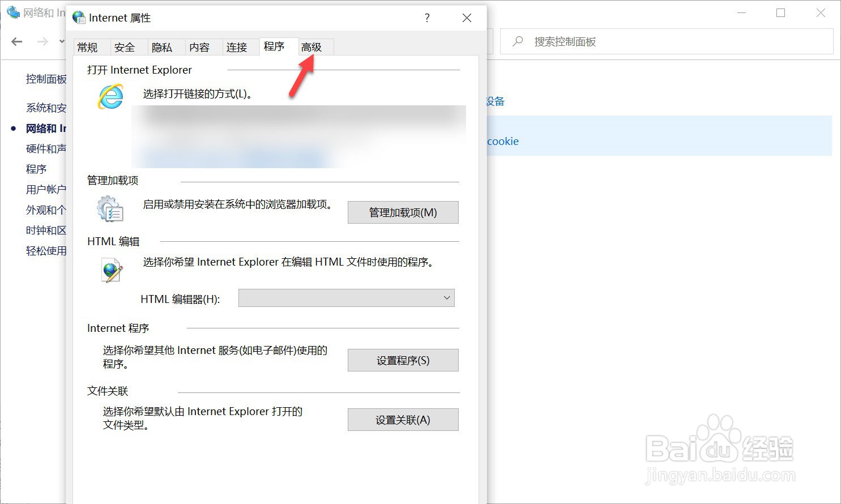
Task: Open 用户帐户 category in sidebar
Action: click(46, 190)
